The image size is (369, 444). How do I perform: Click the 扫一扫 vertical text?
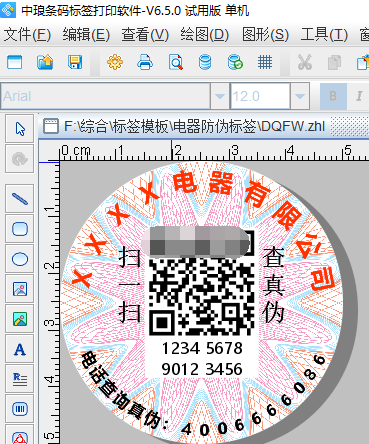click(x=129, y=285)
